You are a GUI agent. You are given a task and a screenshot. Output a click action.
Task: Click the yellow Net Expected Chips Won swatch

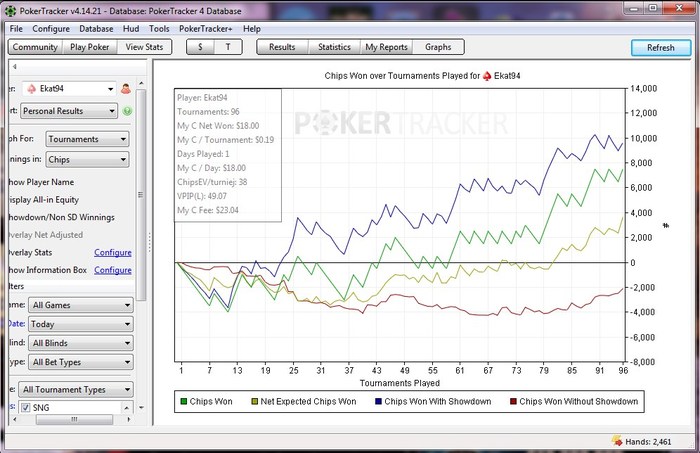254,401
